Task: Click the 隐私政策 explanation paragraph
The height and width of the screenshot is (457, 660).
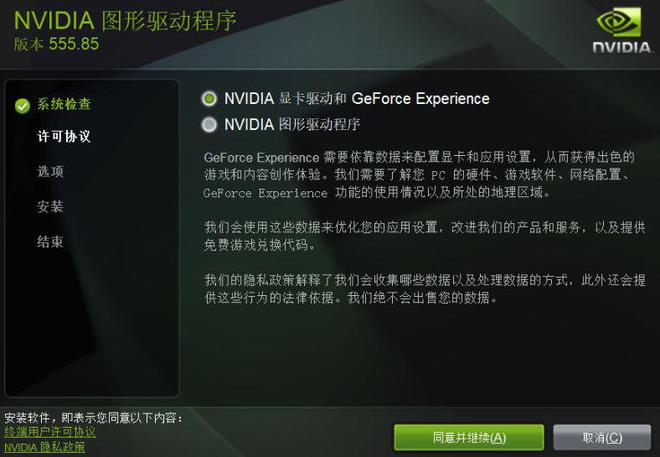Action: coord(424,289)
